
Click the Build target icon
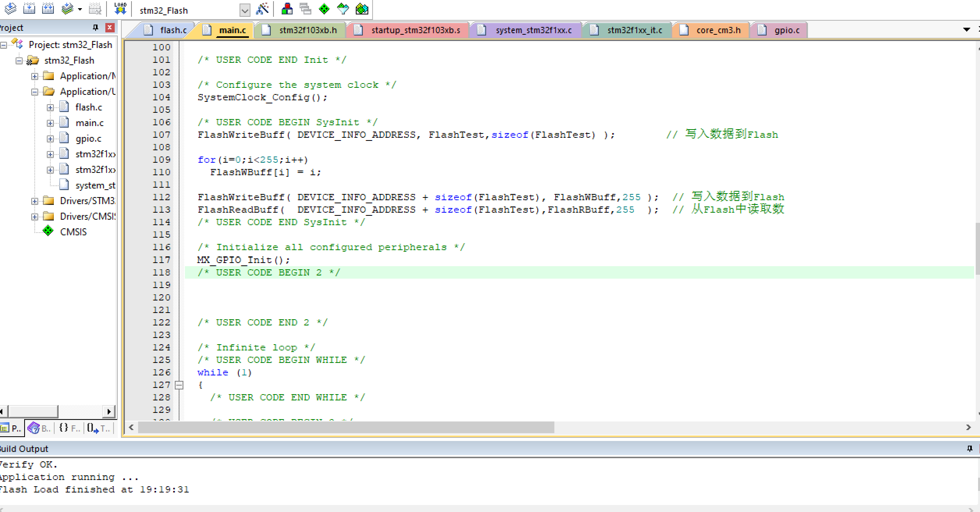pos(29,9)
